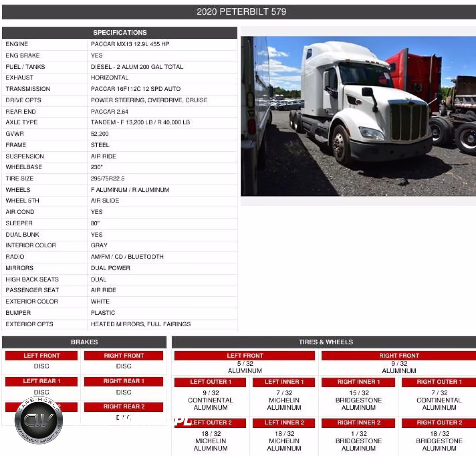Image resolution: width=476 pixels, height=456 pixels.
Task: Click the RIGHT INNER 1 label
Action: pos(358,382)
